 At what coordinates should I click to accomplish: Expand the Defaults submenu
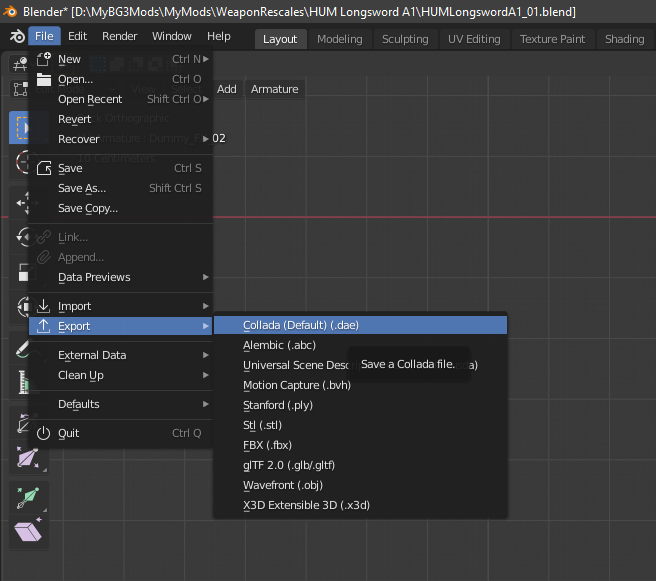pyautogui.click(x=120, y=404)
